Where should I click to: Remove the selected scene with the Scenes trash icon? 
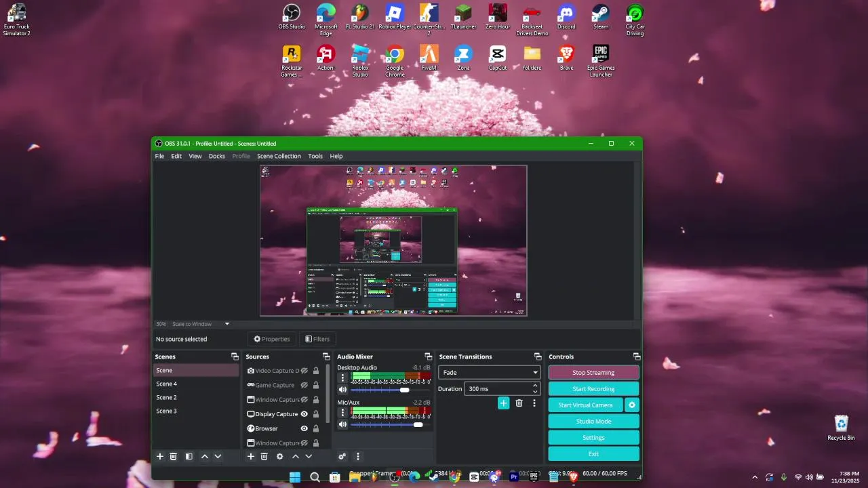[x=174, y=457]
